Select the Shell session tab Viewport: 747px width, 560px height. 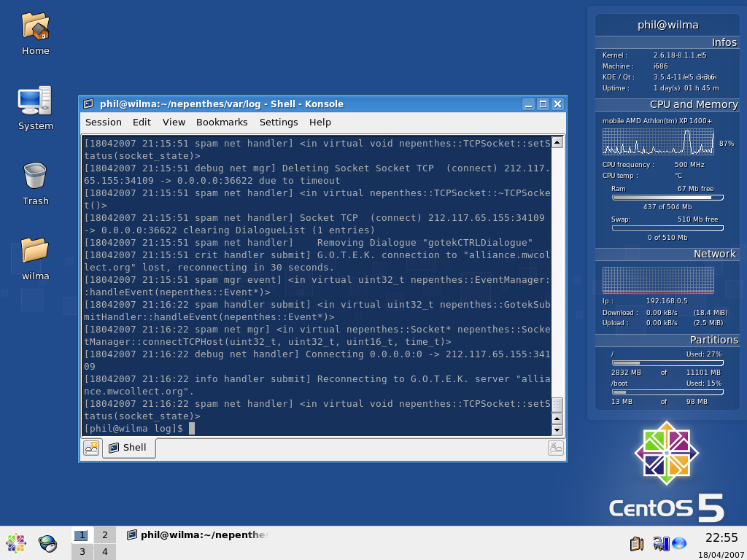[128, 448]
